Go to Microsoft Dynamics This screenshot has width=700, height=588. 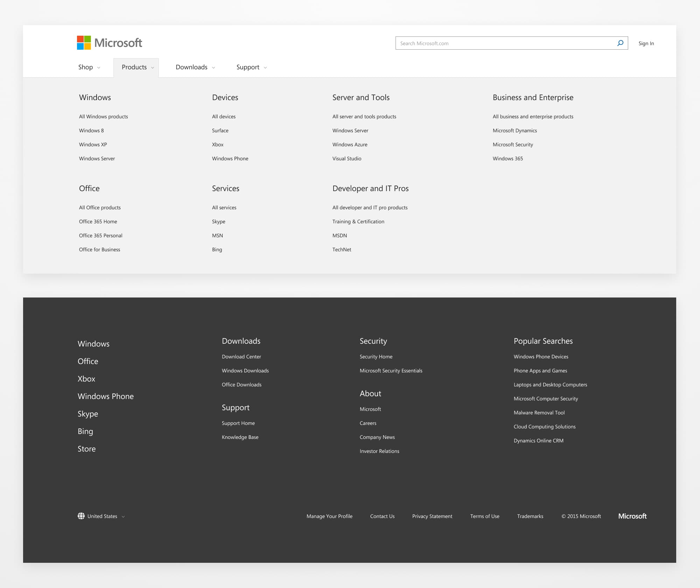(515, 131)
